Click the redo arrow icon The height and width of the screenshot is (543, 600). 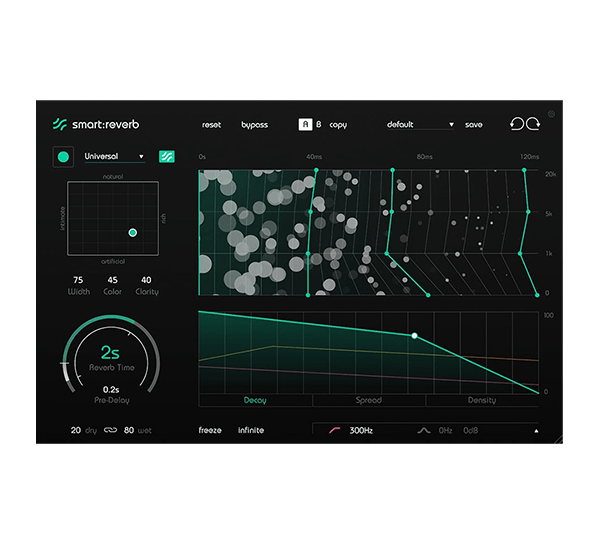click(533, 124)
